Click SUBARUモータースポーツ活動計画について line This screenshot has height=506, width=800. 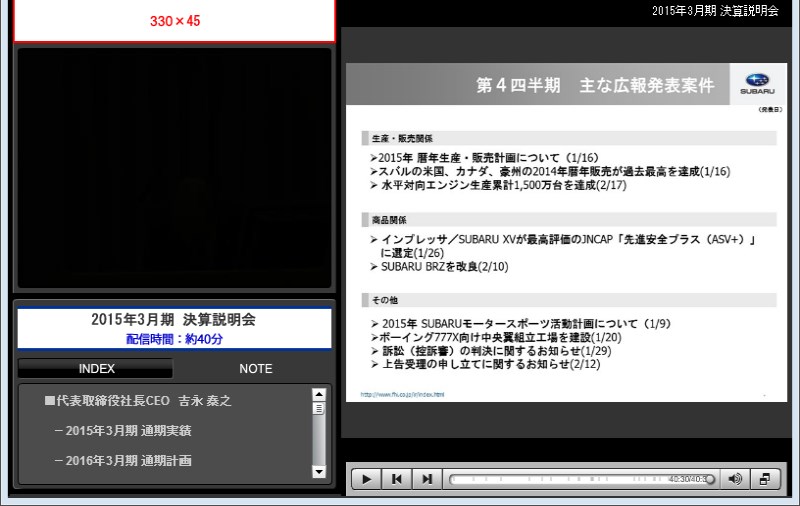(520, 324)
